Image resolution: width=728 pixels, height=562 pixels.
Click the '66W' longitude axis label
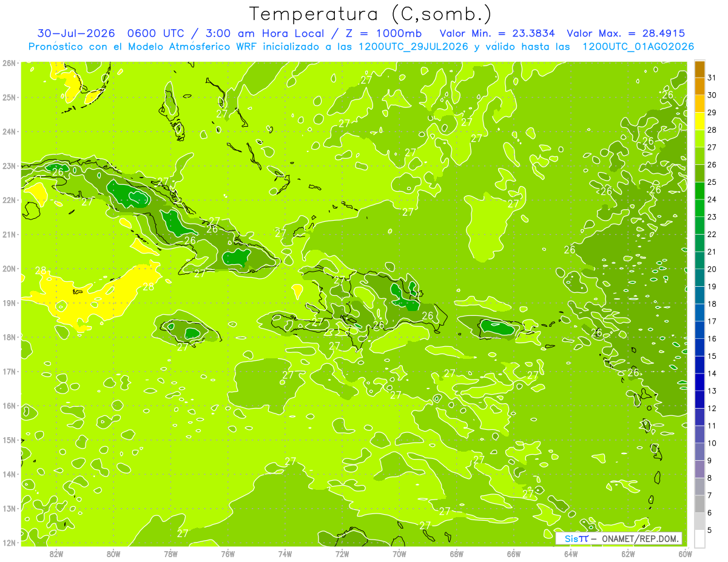(x=513, y=554)
